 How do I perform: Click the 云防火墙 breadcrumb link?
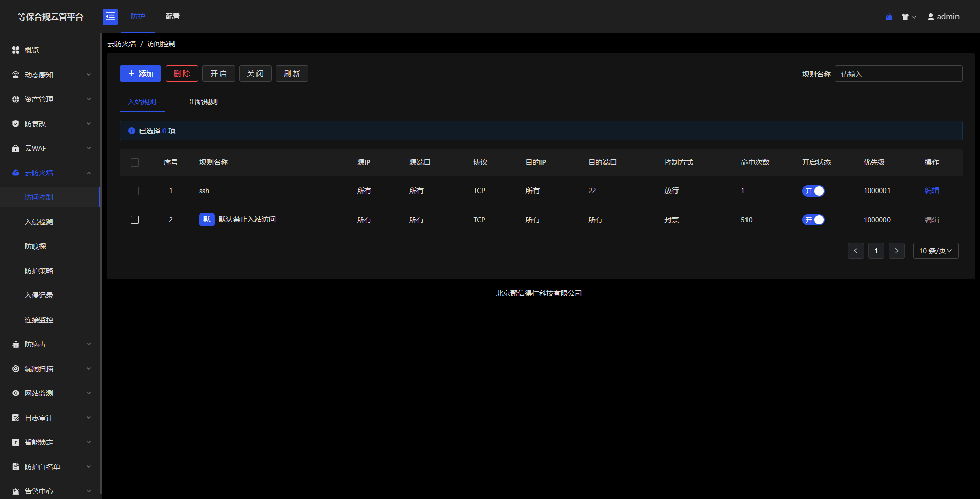[122, 44]
